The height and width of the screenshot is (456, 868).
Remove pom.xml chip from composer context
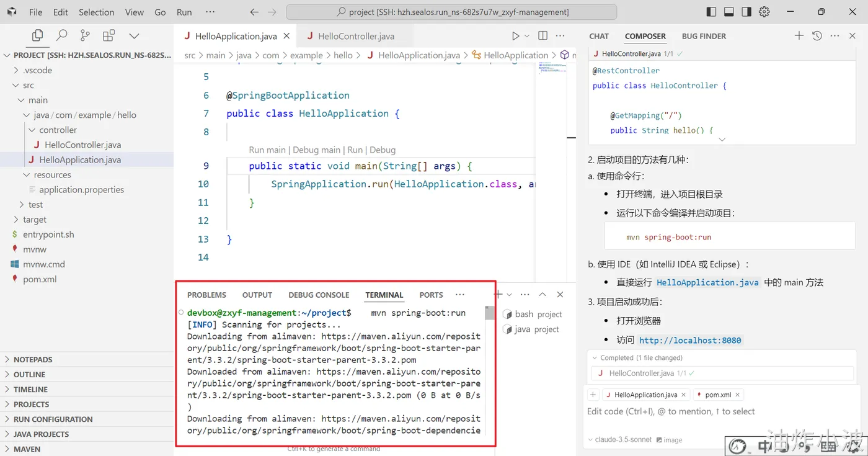pyautogui.click(x=738, y=395)
